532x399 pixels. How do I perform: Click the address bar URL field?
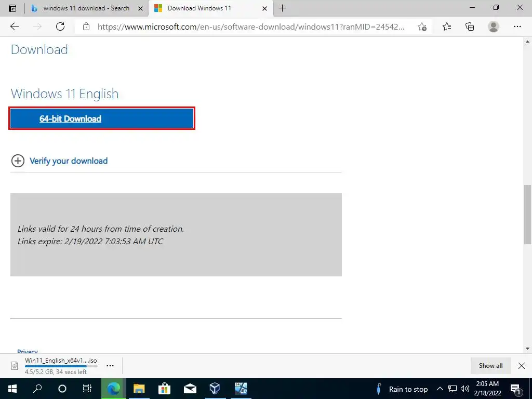coord(251,27)
